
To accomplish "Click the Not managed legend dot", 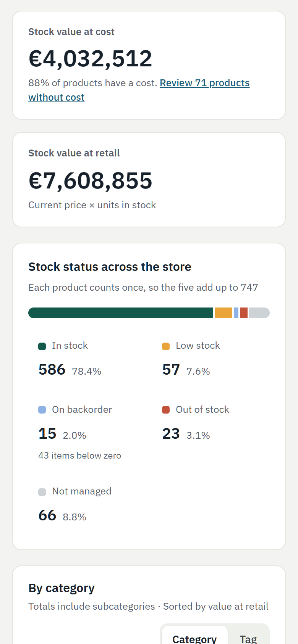I will 42,492.
